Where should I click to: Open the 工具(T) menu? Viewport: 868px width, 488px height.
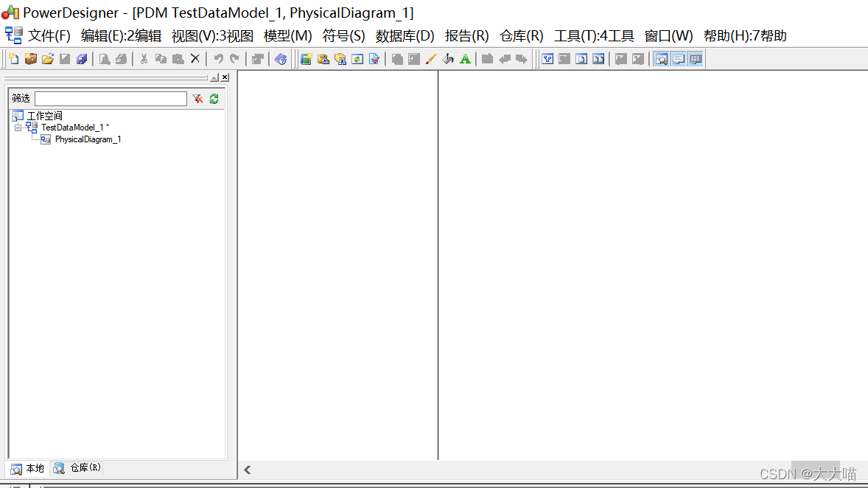click(594, 36)
